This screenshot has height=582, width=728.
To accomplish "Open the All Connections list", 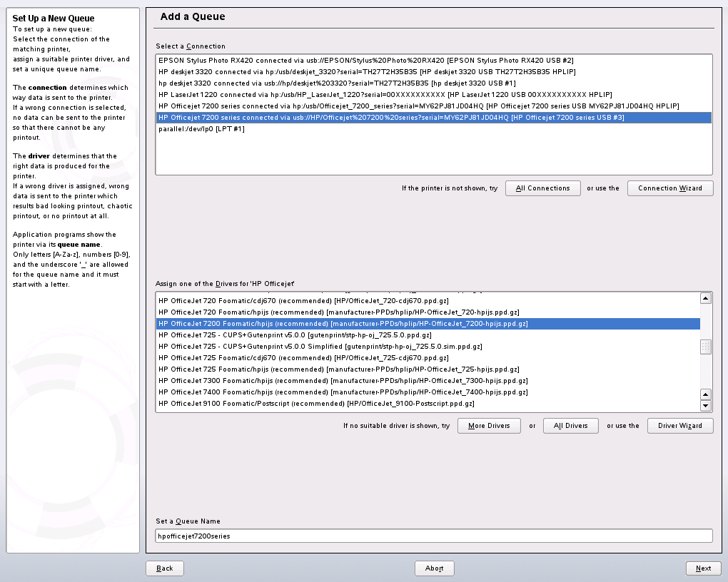I will coord(542,188).
